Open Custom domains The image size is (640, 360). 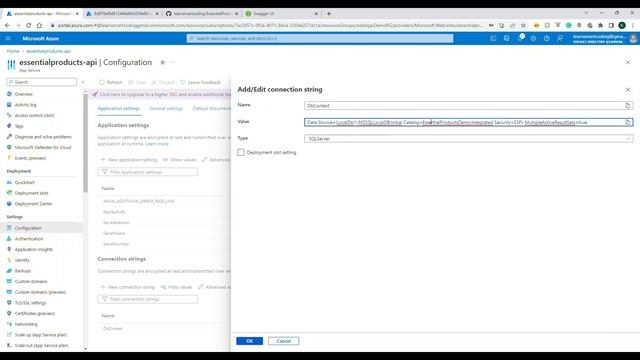coord(31,282)
